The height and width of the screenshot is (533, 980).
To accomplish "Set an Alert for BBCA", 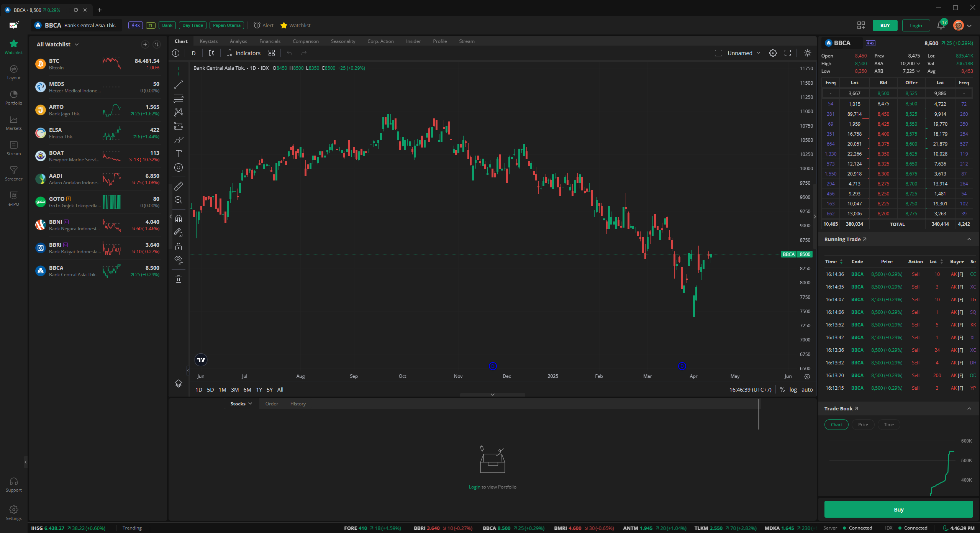I will coord(264,25).
